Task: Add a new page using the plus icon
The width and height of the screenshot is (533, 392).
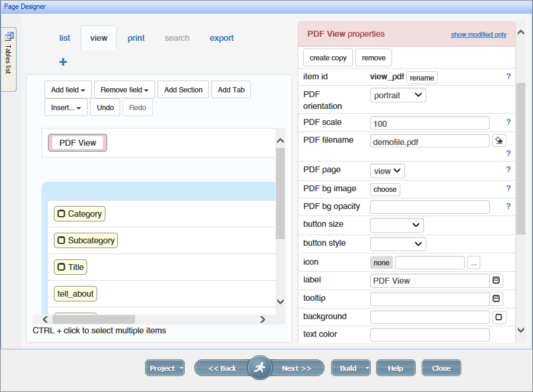Action: point(63,62)
